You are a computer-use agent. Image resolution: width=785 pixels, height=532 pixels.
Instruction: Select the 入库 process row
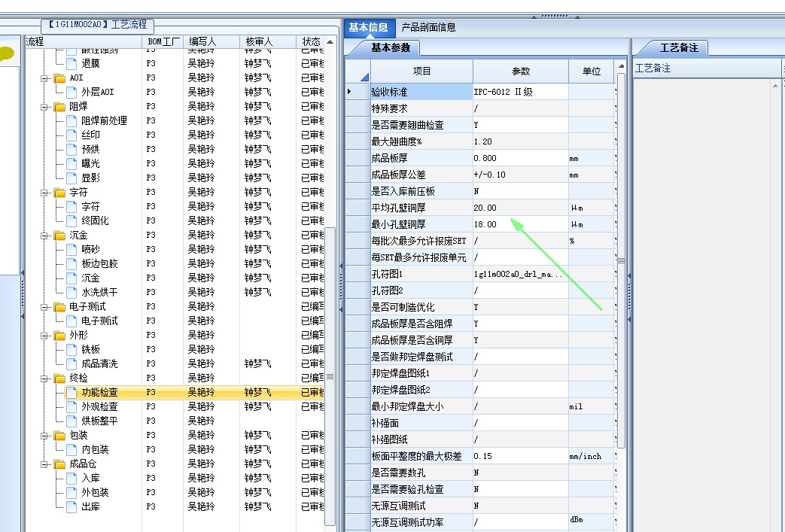pyautogui.click(x=175, y=478)
